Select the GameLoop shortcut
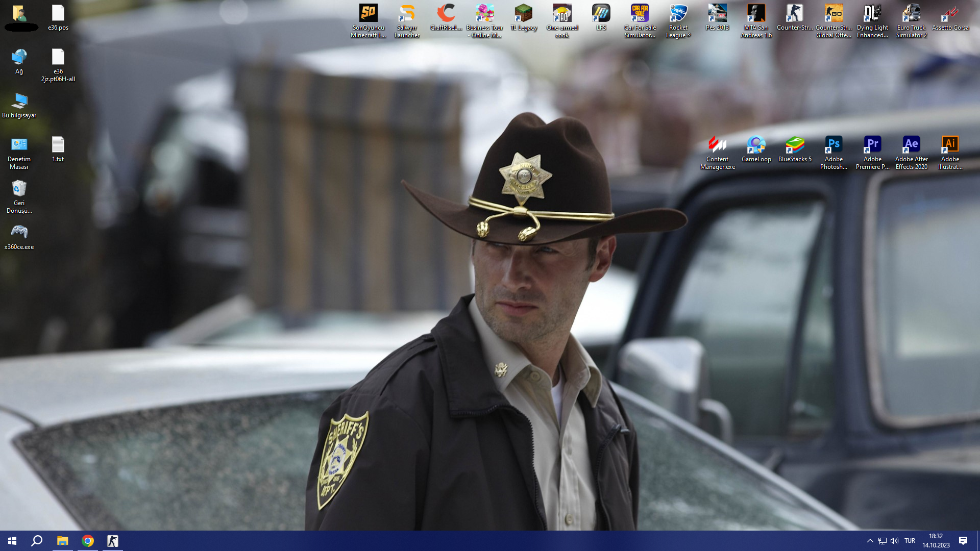 pyautogui.click(x=756, y=149)
